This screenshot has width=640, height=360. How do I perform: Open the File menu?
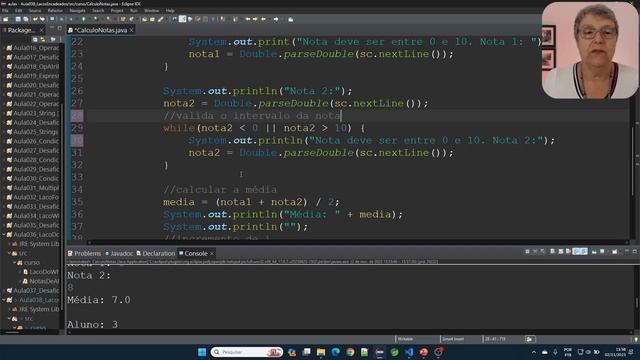tap(6, 11)
